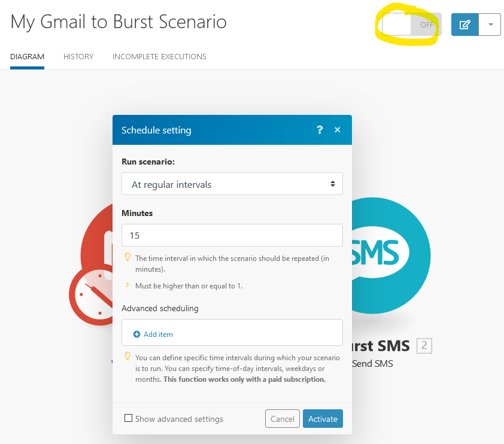Click the Advanced scheduling label

pyautogui.click(x=160, y=308)
